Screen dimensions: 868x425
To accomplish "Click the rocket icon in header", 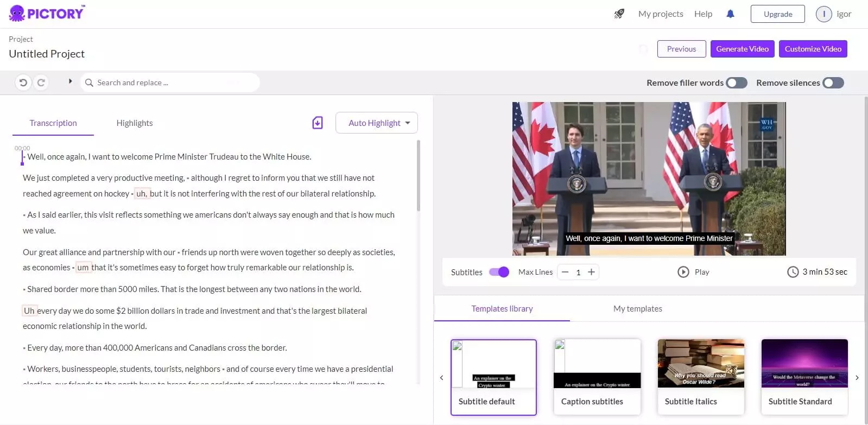I will 619,14.
